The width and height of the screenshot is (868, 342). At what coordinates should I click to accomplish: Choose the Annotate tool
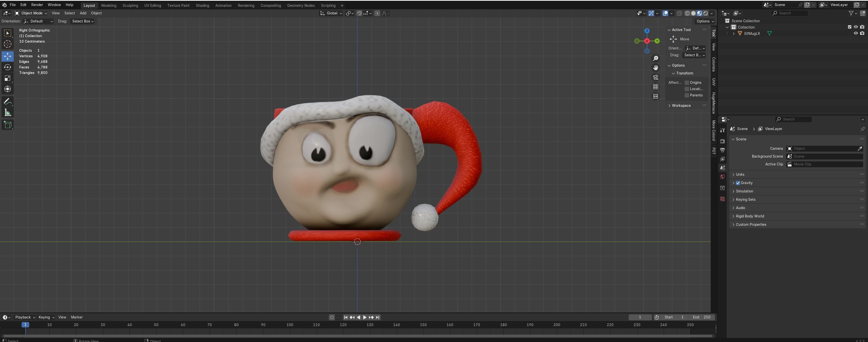tap(7, 102)
